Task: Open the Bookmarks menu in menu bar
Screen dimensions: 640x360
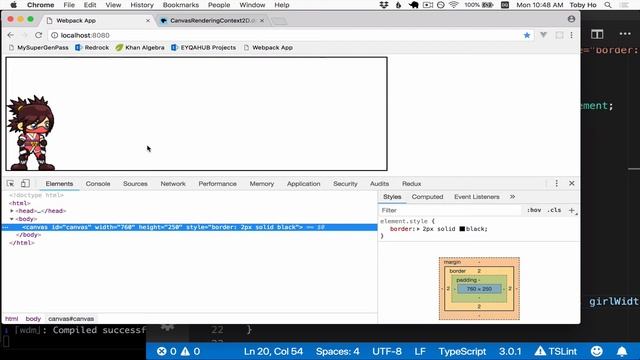Action: [x=181, y=5]
